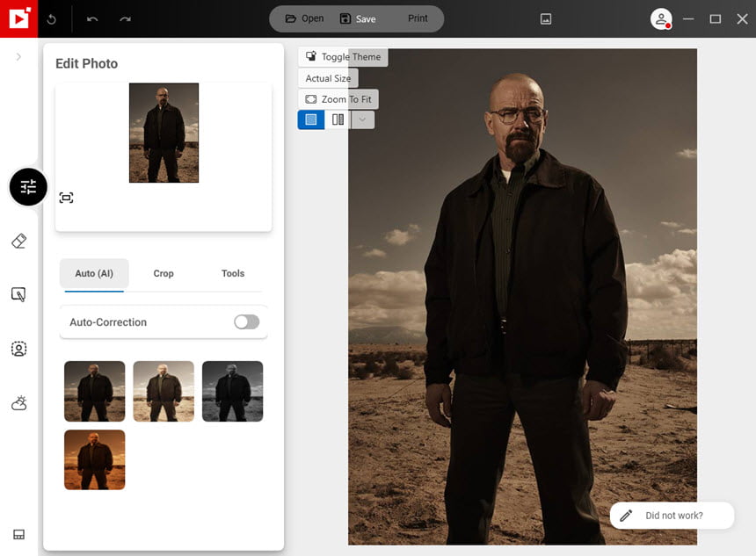Select the adjustments sliders tool in the sidebar

(28, 187)
